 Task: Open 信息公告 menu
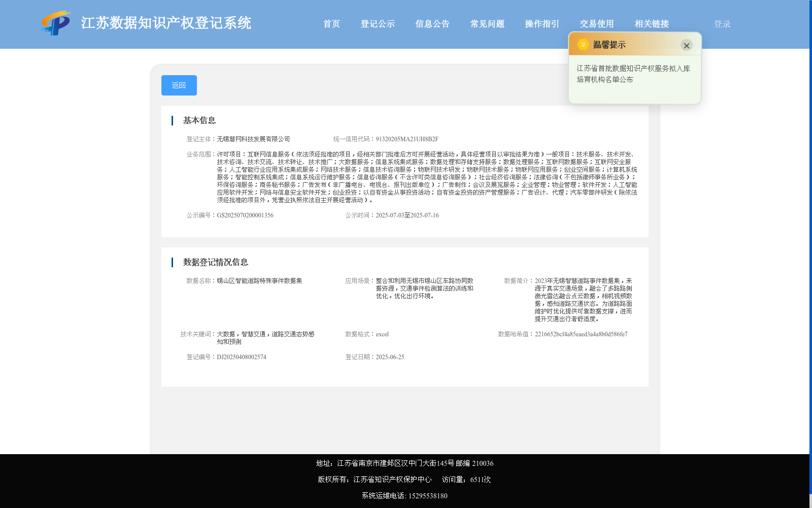pyautogui.click(x=432, y=24)
